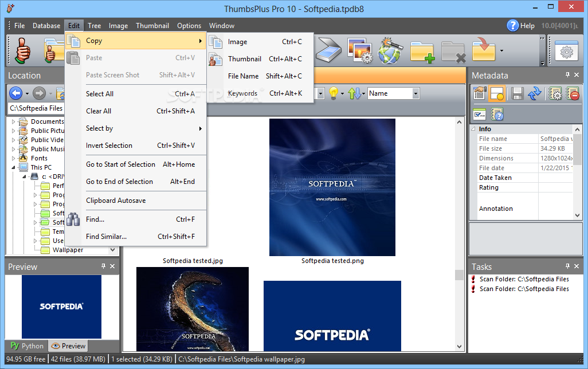Image resolution: width=588 pixels, height=369 pixels.
Task: Expand the Documents tree node
Action: [x=14, y=121]
